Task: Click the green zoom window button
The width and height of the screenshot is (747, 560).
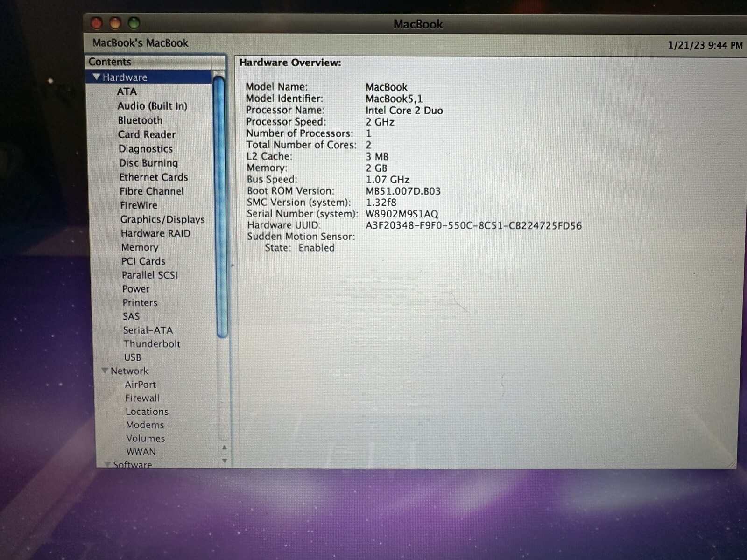Action: click(134, 23)
